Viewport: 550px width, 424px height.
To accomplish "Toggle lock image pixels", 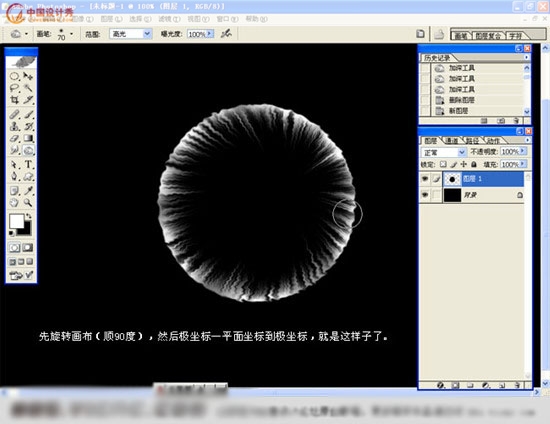I will (454, 164).
